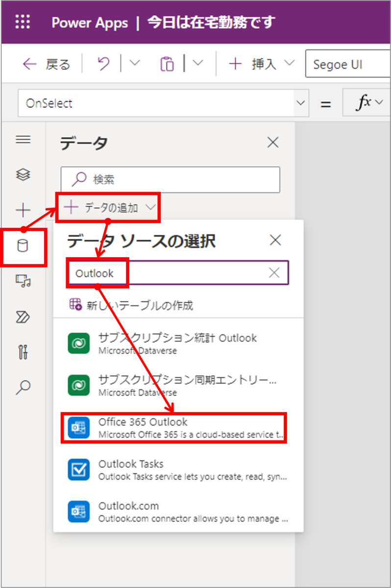Undo the last action
The height and width of the screenshot is (588, 391).
point(104,64)
